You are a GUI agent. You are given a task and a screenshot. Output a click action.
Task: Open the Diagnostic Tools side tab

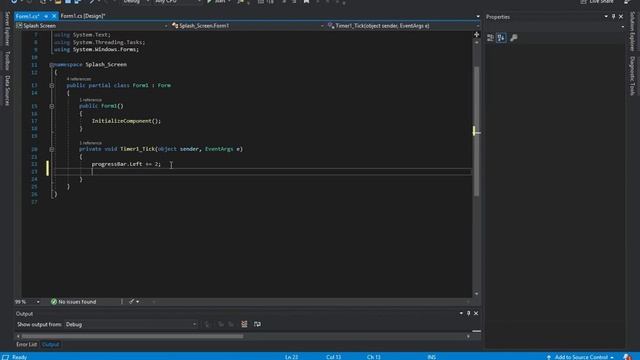[x=633, y=76]
